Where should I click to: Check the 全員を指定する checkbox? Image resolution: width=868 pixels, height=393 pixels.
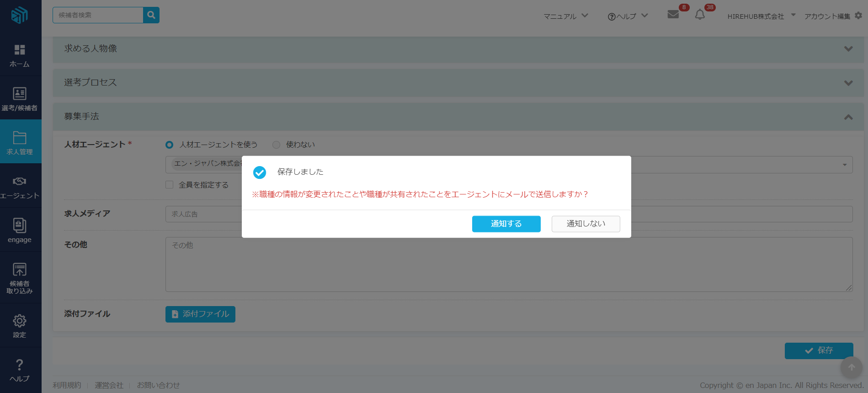click(x=170, y=185)
